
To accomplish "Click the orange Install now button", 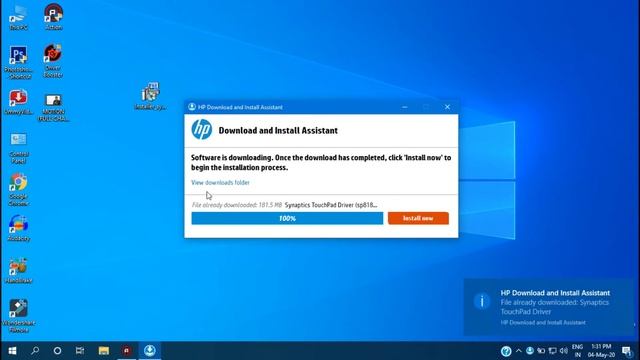I will [418, 218].
